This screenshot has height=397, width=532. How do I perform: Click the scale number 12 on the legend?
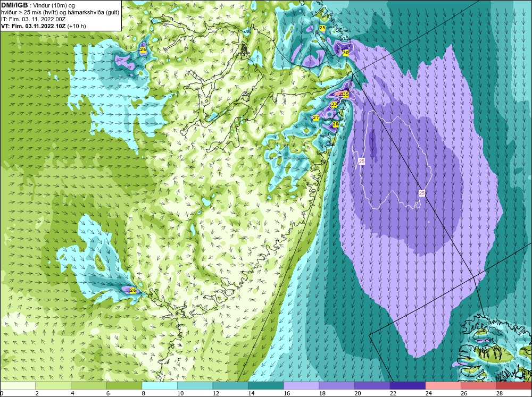[x=216, y=393]
